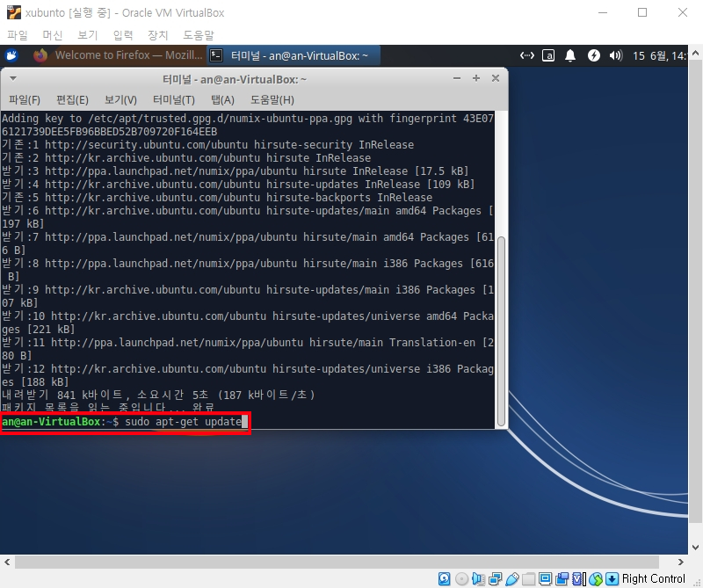
Task: Click the optical drive status icon
Action: tap(461, 578)
